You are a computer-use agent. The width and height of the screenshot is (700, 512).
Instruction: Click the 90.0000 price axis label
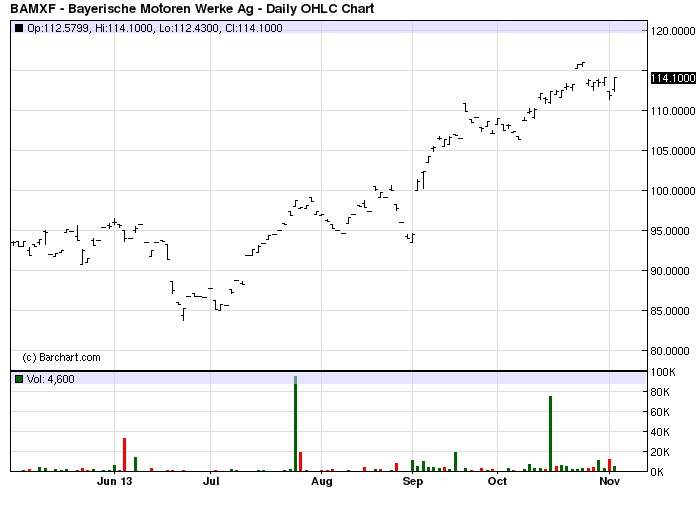pyautogui.click(x=670, y=271)
